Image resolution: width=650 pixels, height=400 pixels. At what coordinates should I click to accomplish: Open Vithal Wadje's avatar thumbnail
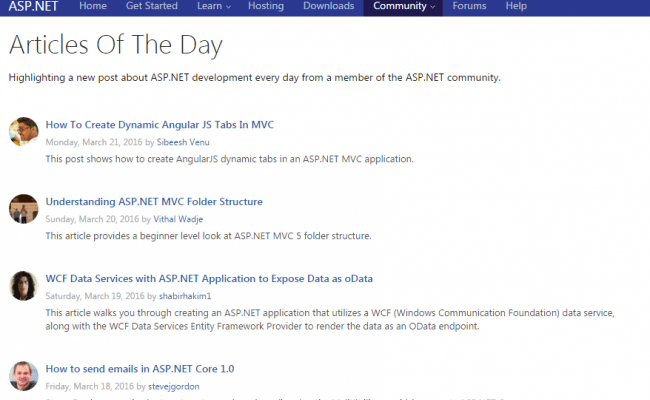tap(24, 209)
